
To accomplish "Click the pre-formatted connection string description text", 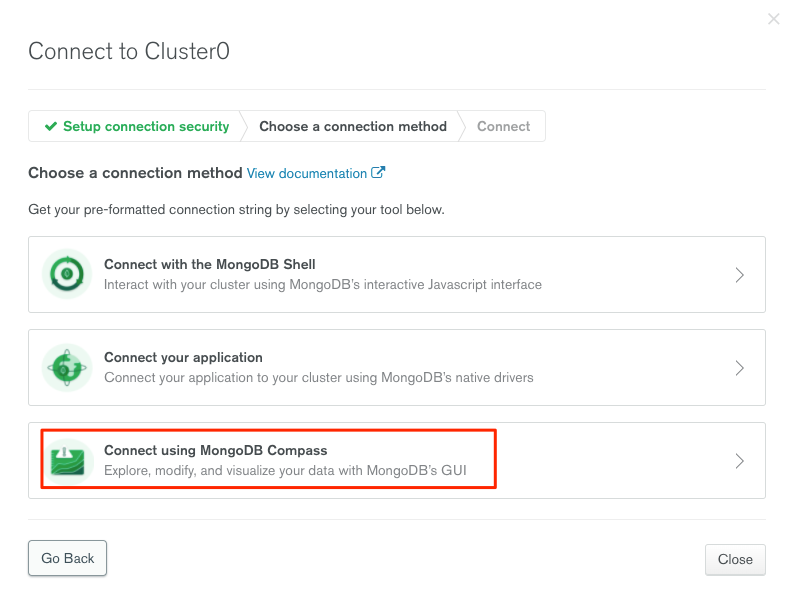I will (236, 210).
